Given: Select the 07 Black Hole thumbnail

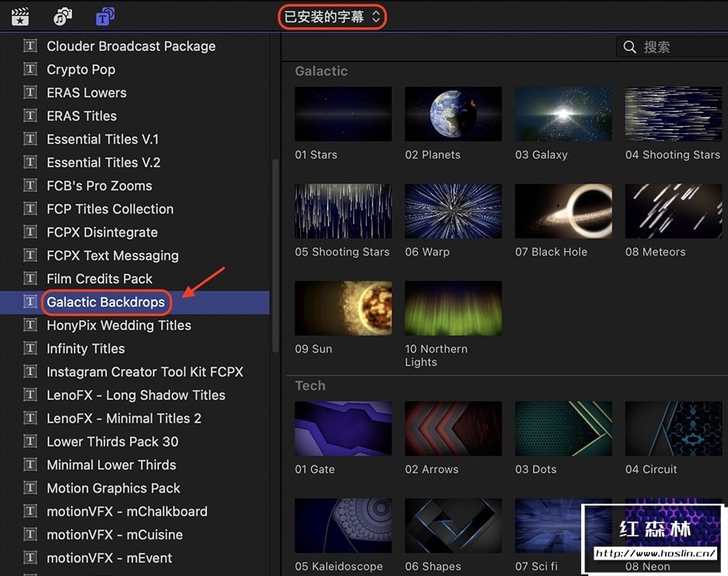Looking at the screenshot, I should [x=563, y=211].
